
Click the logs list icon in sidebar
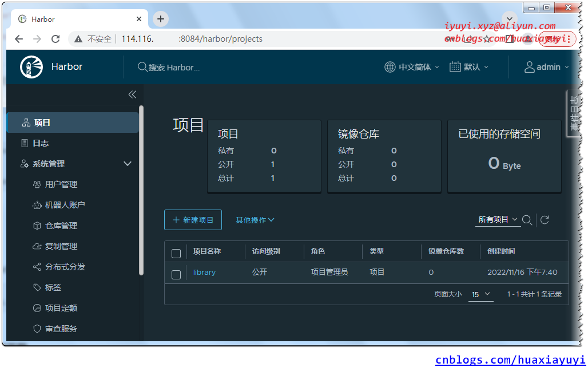pyautogui.click(x=25, y=143)
